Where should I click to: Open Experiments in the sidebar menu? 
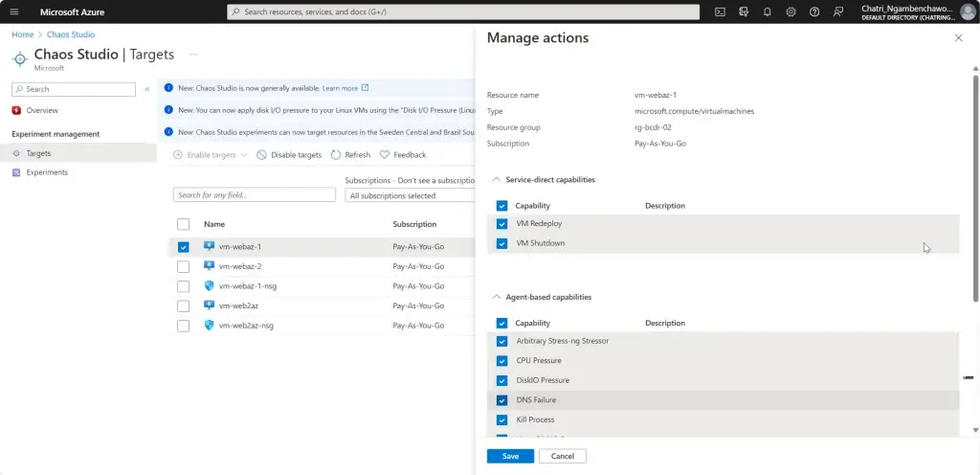(47, 172)
